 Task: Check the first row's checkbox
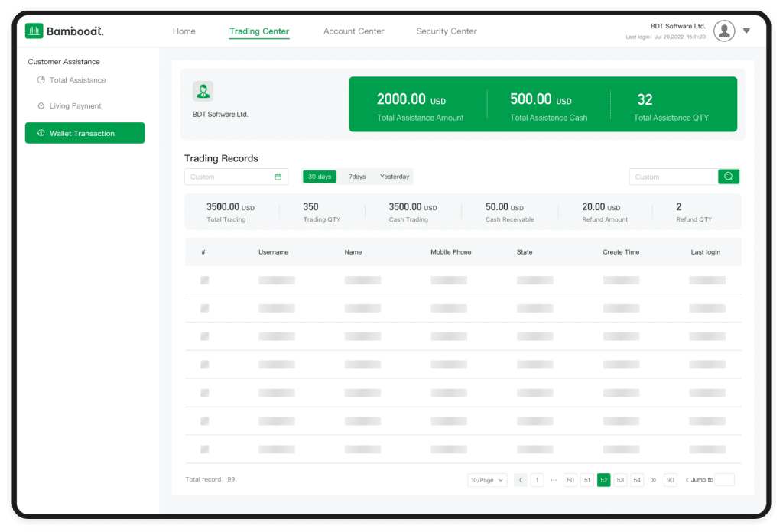(x=204, y=281)
